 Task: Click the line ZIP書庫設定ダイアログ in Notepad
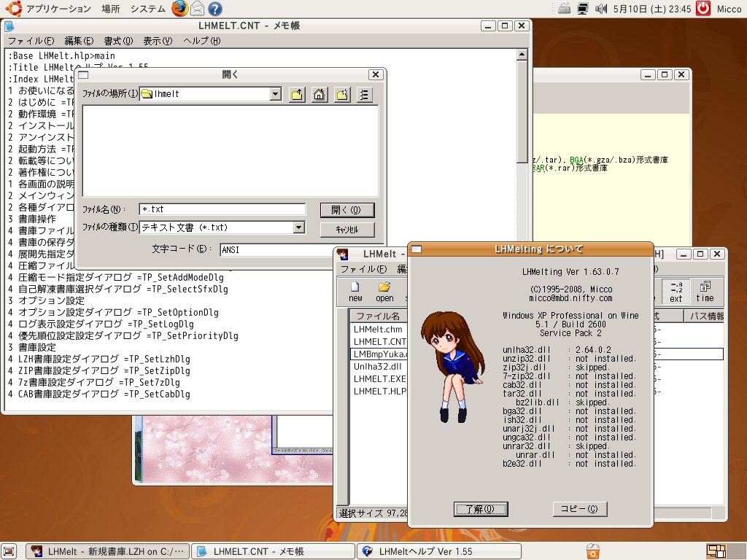click(99, 370)
